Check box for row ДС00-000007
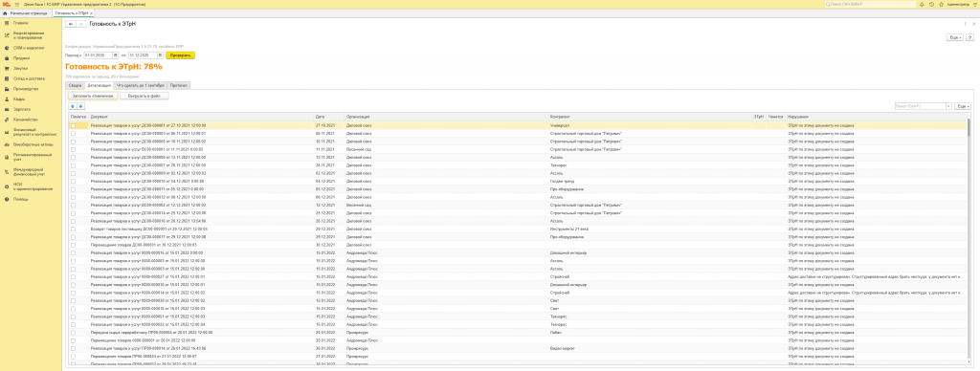Image resolution: width=980 pixels, height=371 pixels. 73,164
